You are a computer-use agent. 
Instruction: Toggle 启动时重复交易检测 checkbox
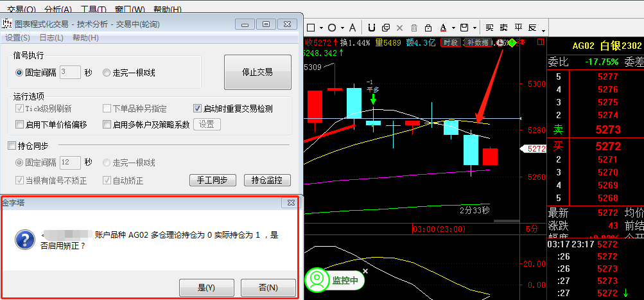click(196, 109)
